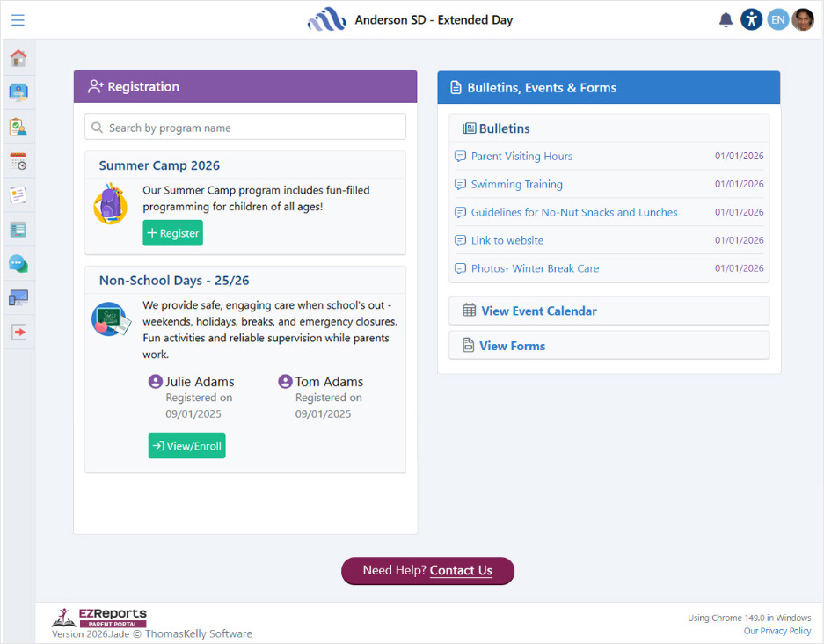Viewport: 824px width, 644px height.
Task: Open the chat bubbles sidebar icon
Action: click(18, 263)
